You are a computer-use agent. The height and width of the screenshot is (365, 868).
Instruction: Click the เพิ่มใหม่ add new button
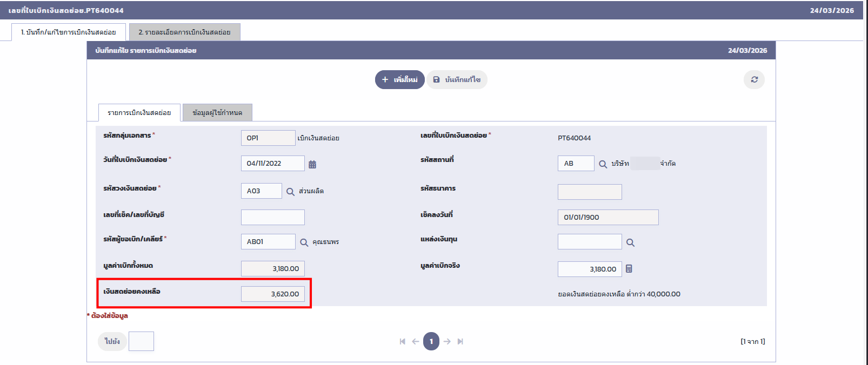click(x=399, y=79)
